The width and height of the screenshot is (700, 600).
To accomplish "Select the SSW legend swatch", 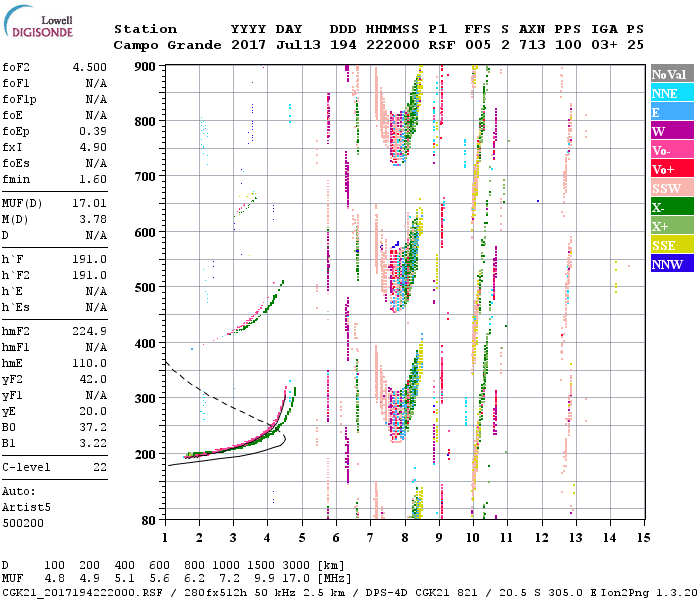I will [x=672, y=188].
